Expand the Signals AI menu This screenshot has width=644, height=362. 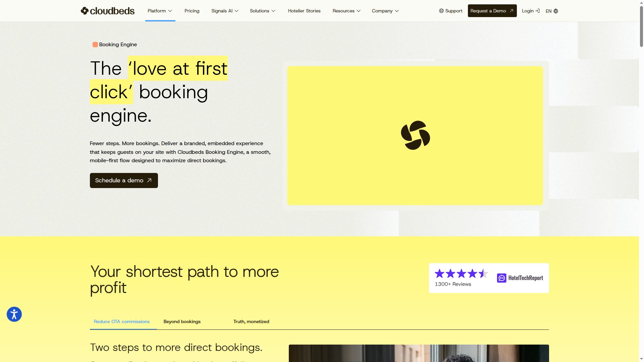[224, 10]
